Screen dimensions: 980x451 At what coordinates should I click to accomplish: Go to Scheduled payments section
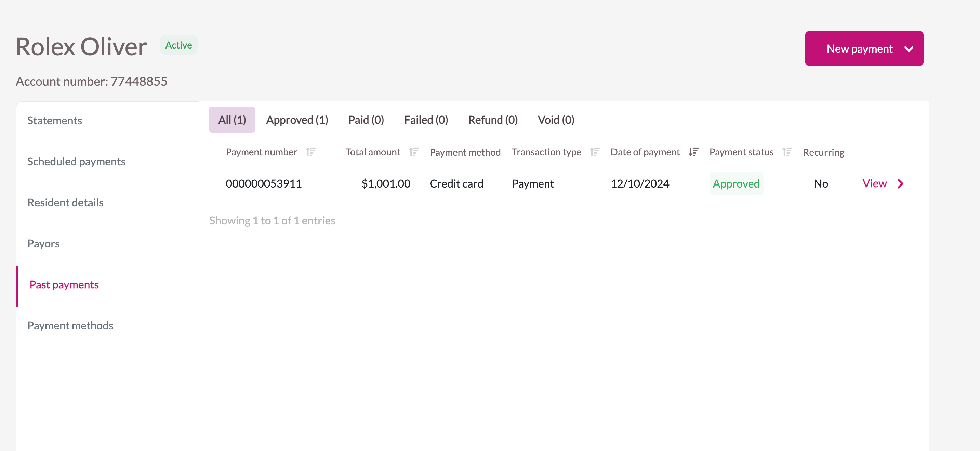click(x=77, y=162)
